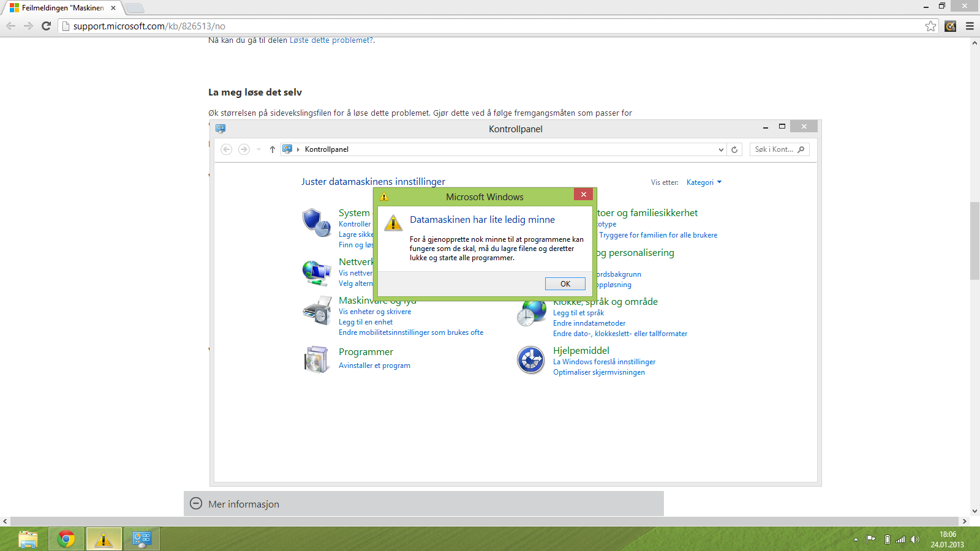Click the Klokke, språk og område icon

pos(531,313)
